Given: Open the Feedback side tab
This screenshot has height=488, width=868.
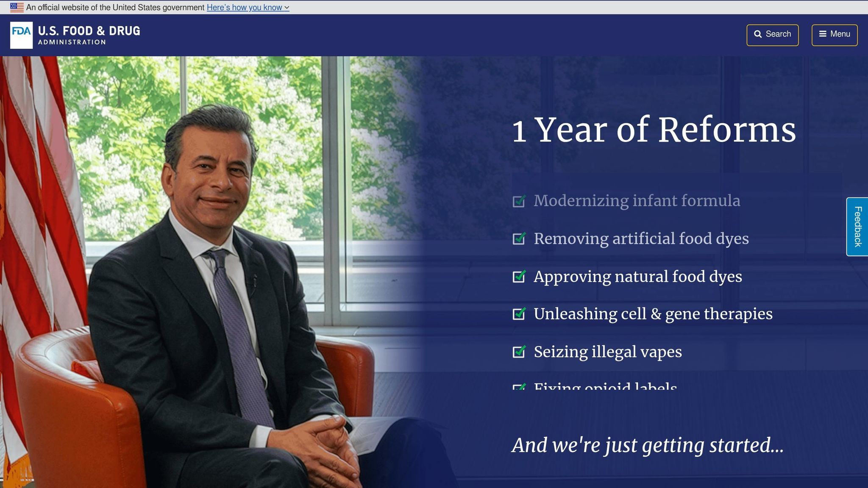Looking at the screenshot, I should click(857, 227).
